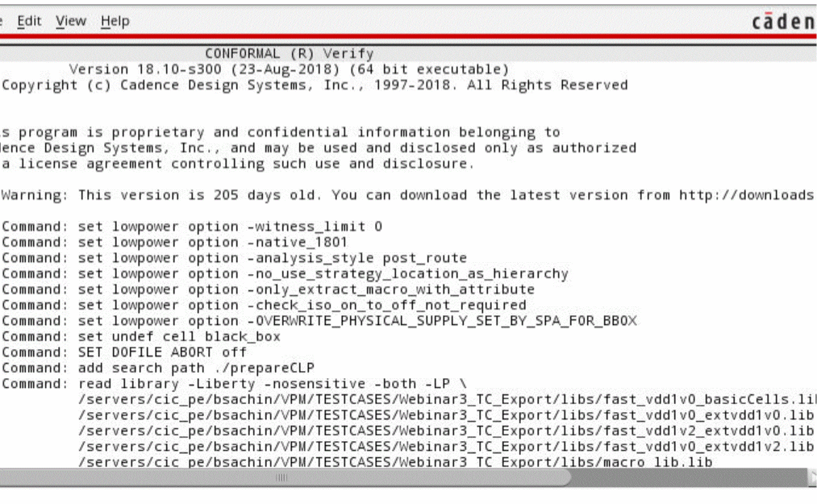Click the '-native_1801' command line
This screenshot has width=817, height=504.
click(174, 242)
